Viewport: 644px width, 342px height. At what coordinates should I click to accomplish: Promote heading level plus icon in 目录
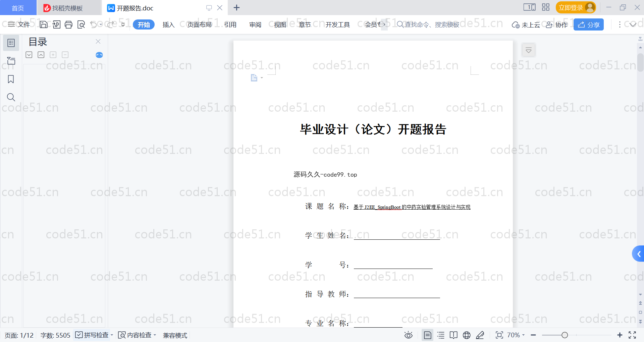pos(53,55)
